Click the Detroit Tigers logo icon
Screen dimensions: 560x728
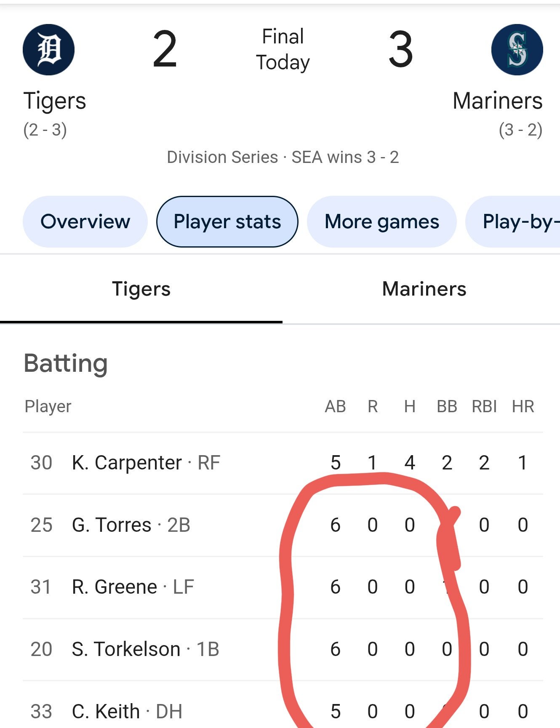[48, 50]
